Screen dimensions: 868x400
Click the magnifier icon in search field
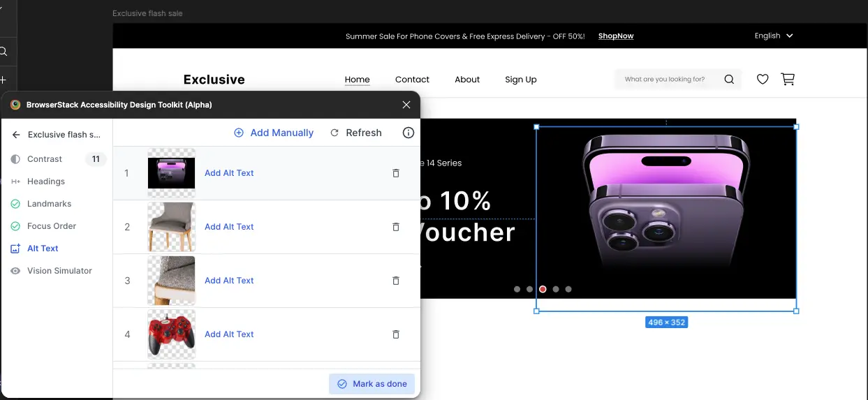(x=729, y=80)
